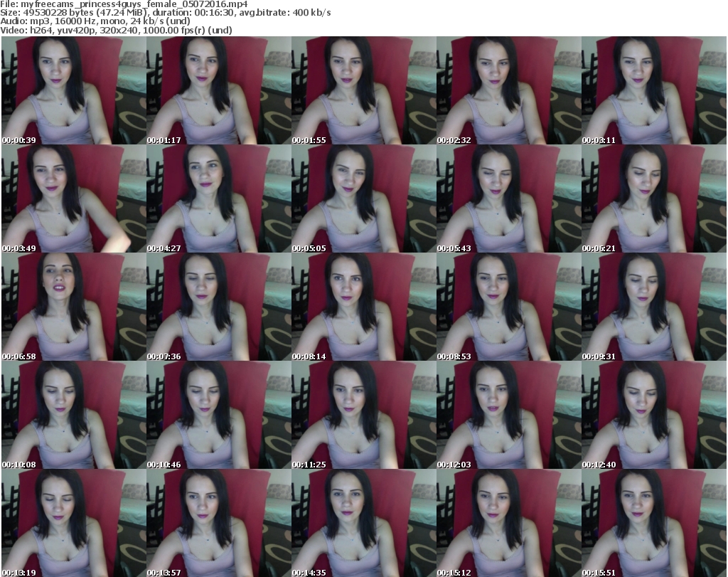
Task: Select the frame at 00:06:21
Action: [x=654, y=198]
